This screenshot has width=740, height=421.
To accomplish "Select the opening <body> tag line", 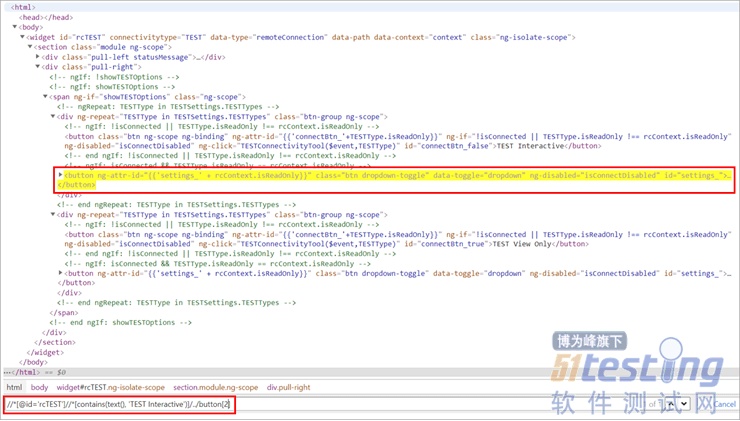I will pyautogui.click(x=31, y=27).
